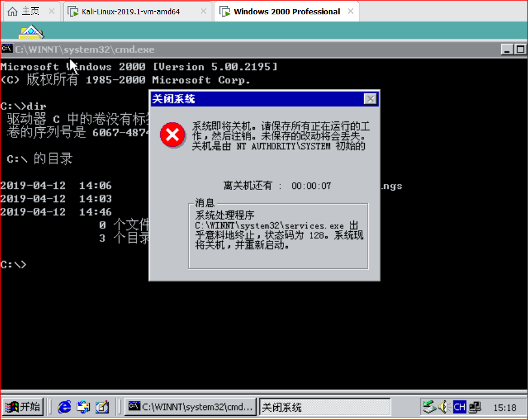Viewport: 528px width, 420px height.
Task: Click the Show Desktop quick launch icon
Action: click(102, 407)
